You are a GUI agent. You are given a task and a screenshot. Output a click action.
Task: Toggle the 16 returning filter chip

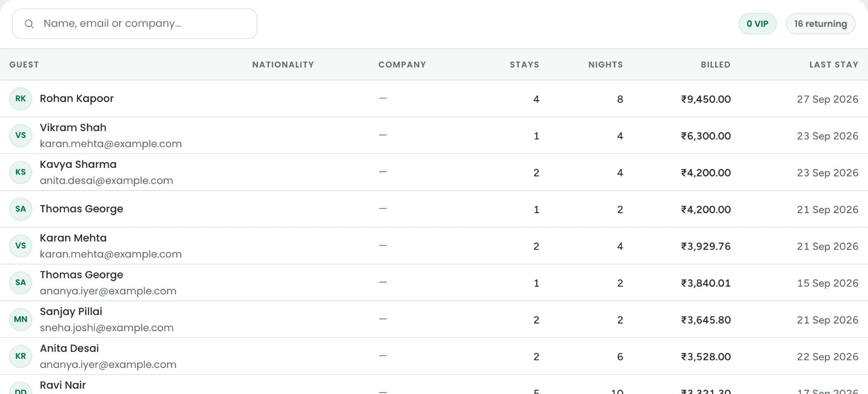click(x=821, y=24)
